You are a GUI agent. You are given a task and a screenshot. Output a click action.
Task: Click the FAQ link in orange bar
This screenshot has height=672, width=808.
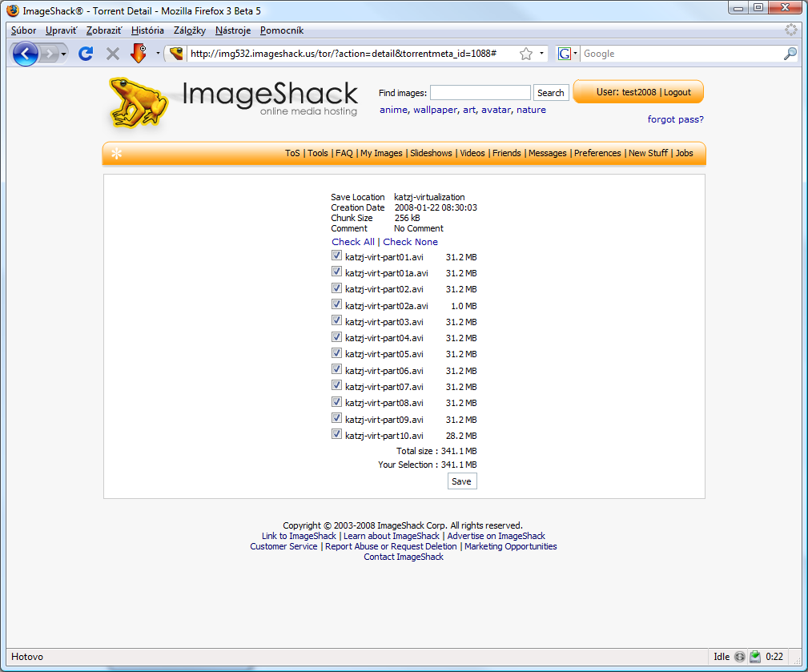tap(344, 153)
